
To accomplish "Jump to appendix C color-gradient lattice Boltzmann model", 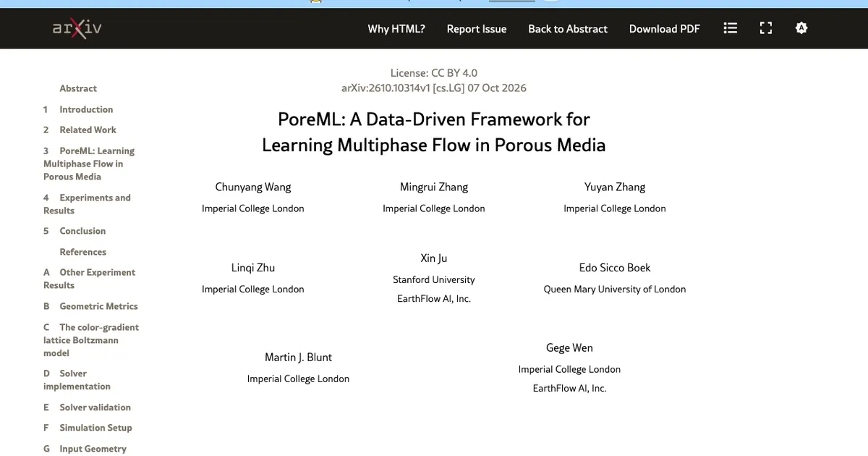I will pyautogui.click(x=91, y=340).
